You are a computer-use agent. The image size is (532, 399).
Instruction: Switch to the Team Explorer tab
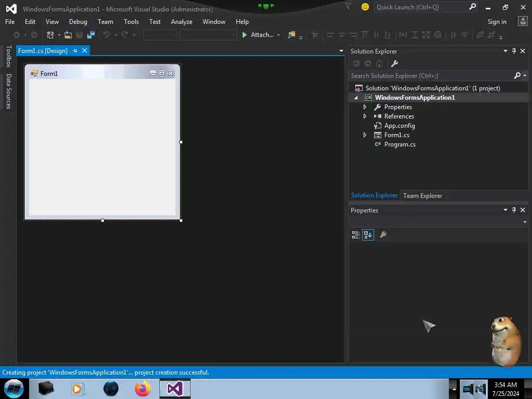click(422, 196)
